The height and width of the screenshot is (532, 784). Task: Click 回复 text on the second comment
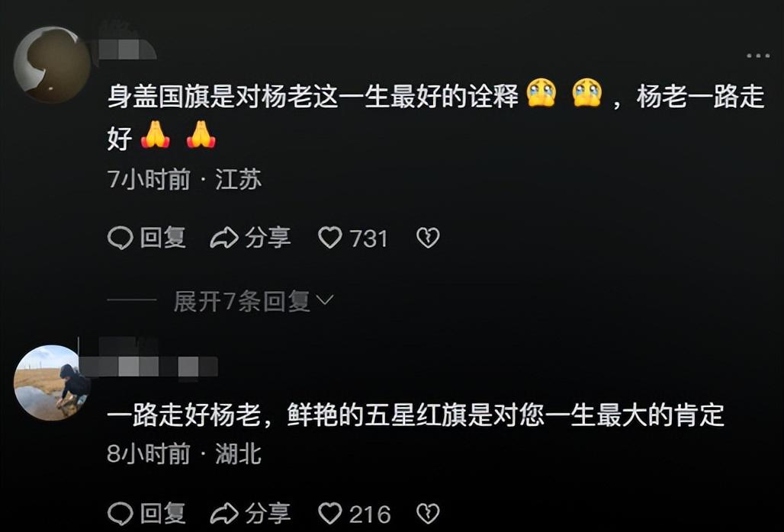(x=163, y=514)
